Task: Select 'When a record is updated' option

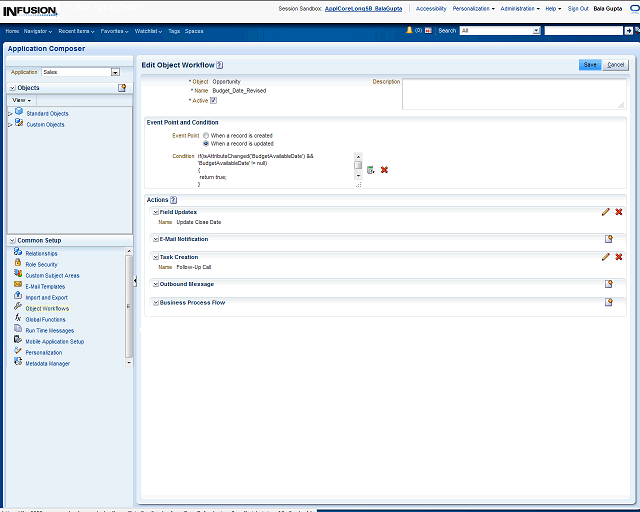Action: (206, 143)
